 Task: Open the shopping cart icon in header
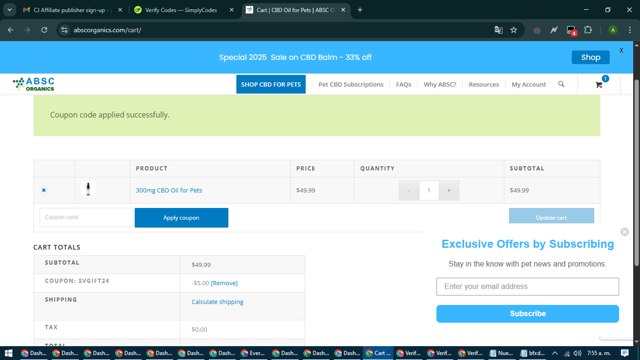(599, 84)
